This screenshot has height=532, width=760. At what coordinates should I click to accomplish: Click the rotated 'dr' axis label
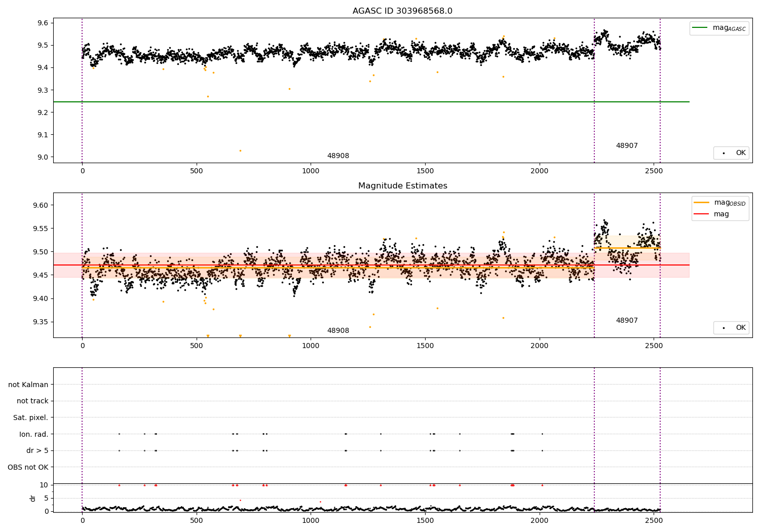click(33, 498)
